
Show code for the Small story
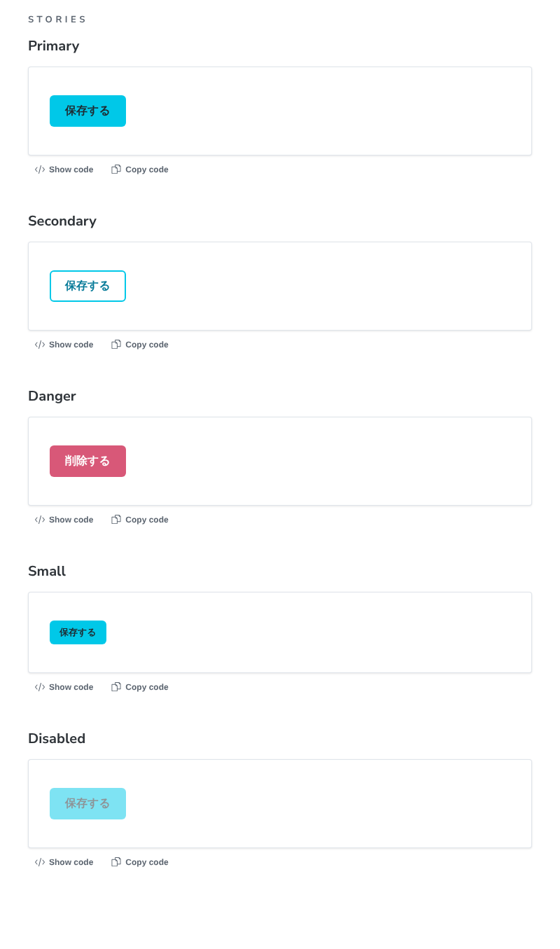pos(64,687)
